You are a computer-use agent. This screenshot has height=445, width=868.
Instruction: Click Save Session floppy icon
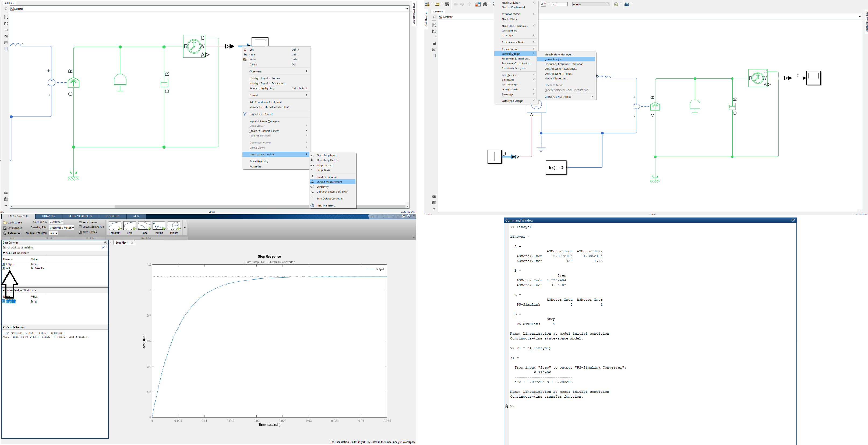[5, 228]
